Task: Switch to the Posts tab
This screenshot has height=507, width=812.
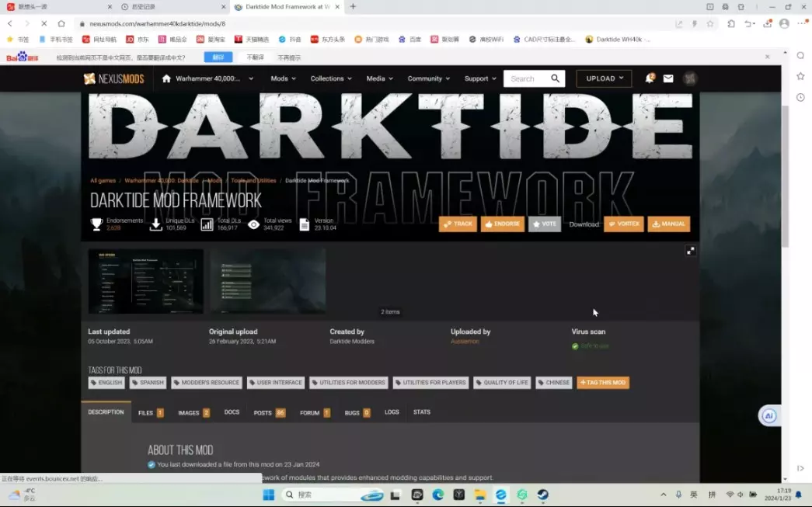Action: pyautogui.click(x=270, y=413)
